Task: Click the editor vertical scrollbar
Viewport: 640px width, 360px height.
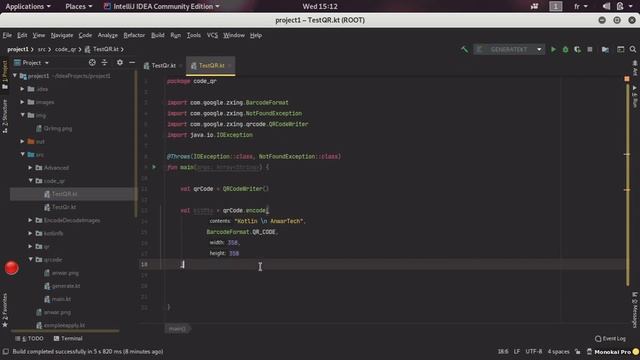Action: coord(627,184)
